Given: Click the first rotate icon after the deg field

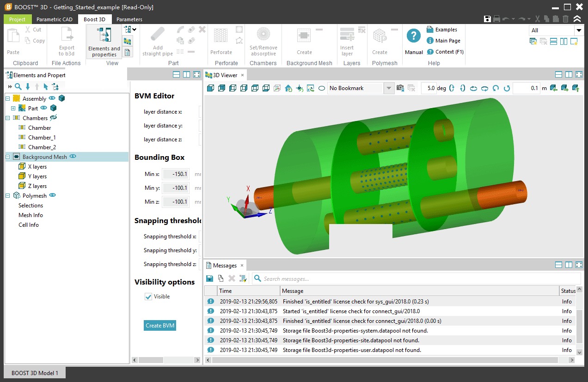Looking at the screenshot, I should coord(452,88).
